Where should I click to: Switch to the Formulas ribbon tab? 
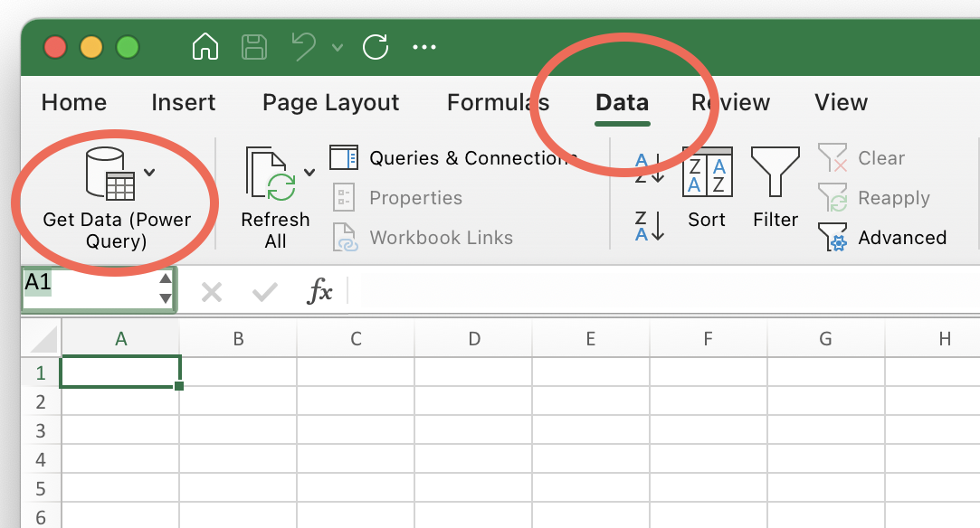[x=498, y=102]
